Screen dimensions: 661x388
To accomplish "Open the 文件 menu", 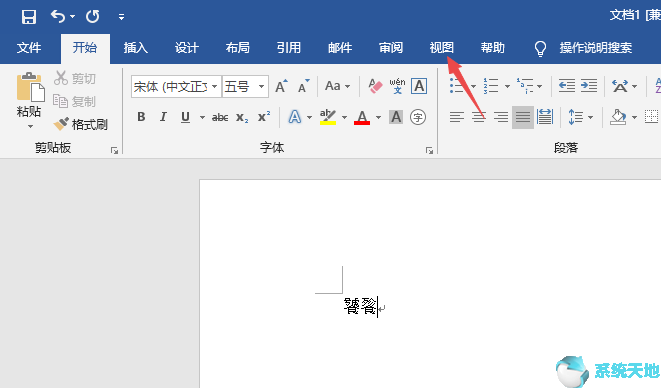I will click(x=29, y=48).
